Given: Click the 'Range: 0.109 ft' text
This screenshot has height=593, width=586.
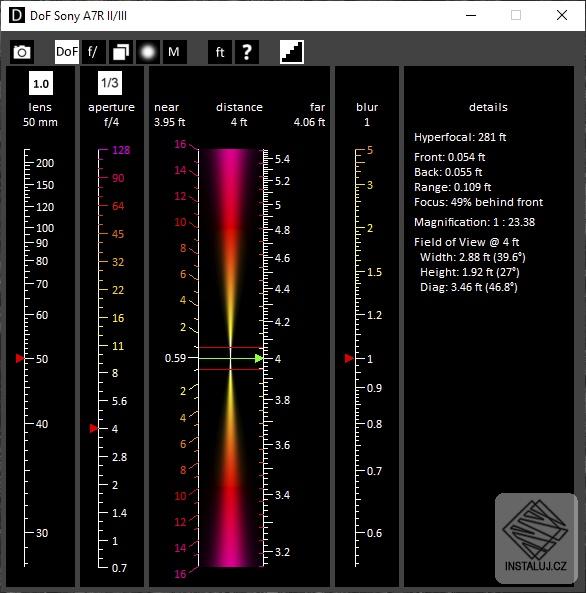Looking at the screenshot, I should pos(452,187).
